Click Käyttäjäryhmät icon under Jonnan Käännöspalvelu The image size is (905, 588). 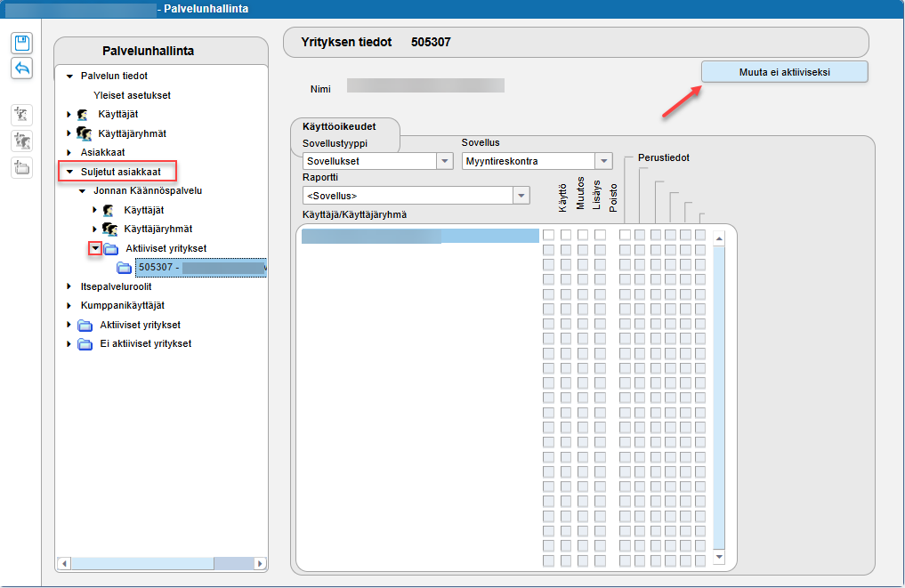(x=109, y=230)
